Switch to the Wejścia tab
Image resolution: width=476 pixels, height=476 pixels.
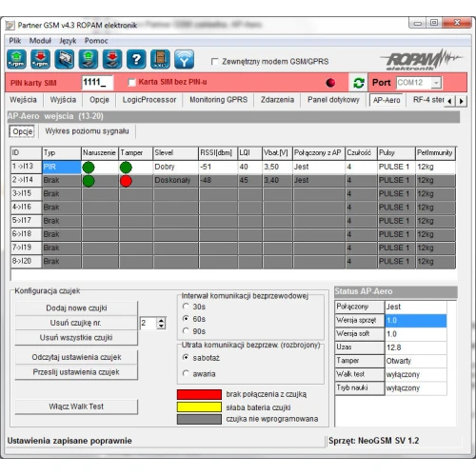click(x=23, y=100)
